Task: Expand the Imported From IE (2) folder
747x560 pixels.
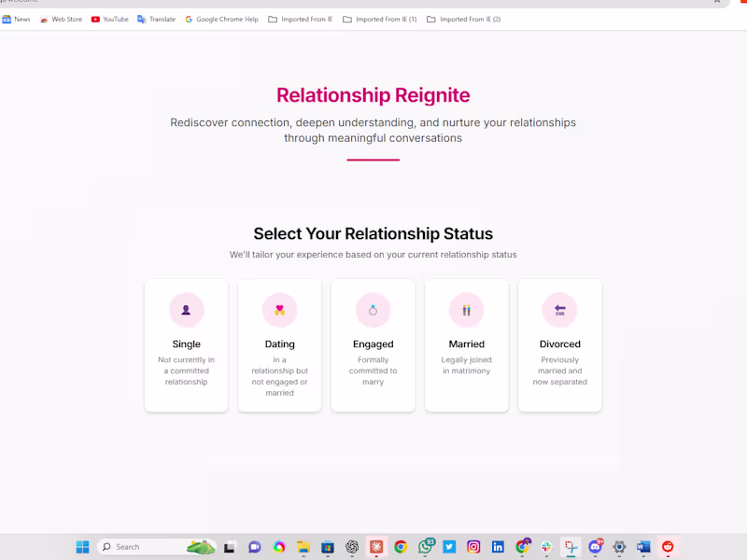Action: click(464, 20)
